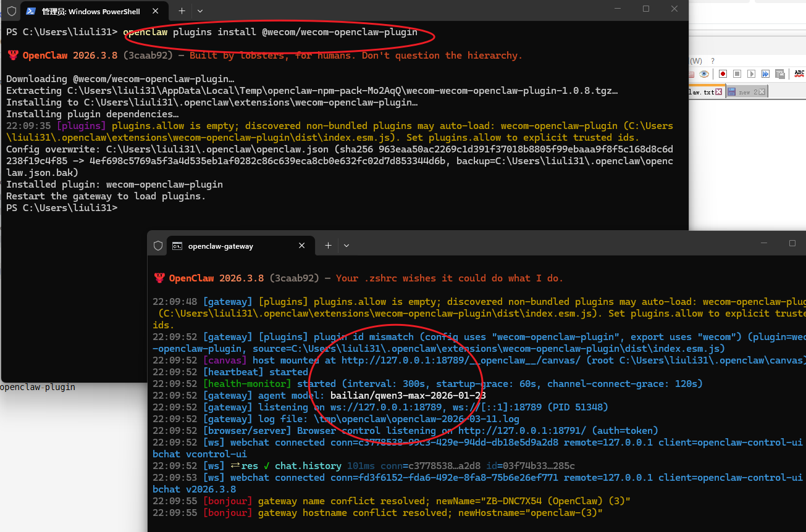
Task: Click the 'gateway name conflict resolved' bonjour line
Action: pyautogui.click(x=392, y=501)
